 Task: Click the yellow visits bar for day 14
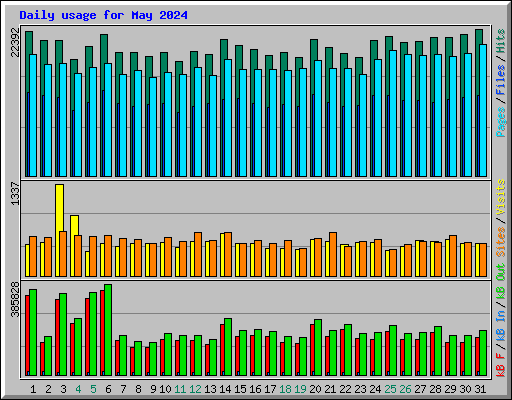pyautogui.click(x=222, y=255)
